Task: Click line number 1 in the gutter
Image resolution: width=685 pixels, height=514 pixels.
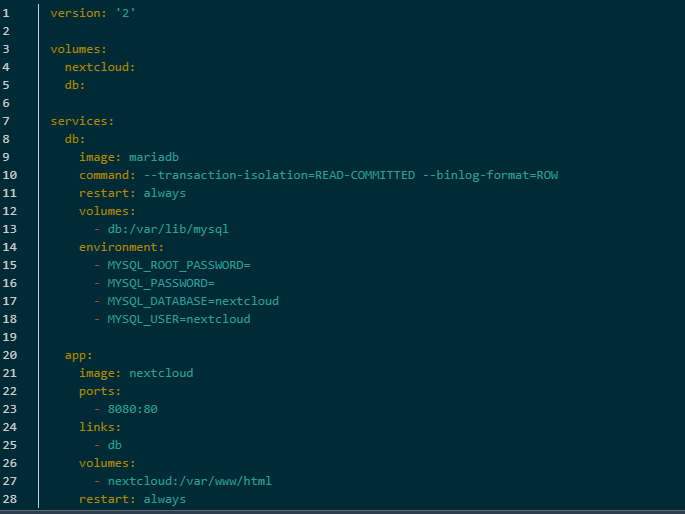Action: pyautogui.click(x=6, y=13)
